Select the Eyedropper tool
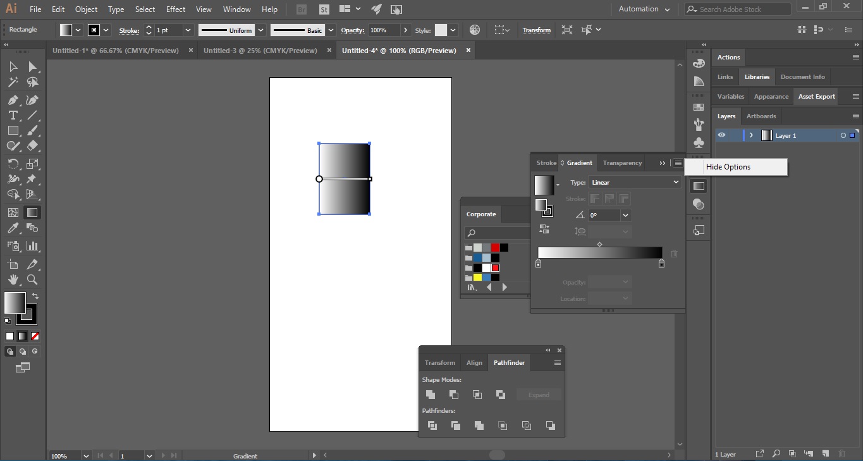Image resolution: width=868 pixels, height=461 pixels. coord(13,229)
